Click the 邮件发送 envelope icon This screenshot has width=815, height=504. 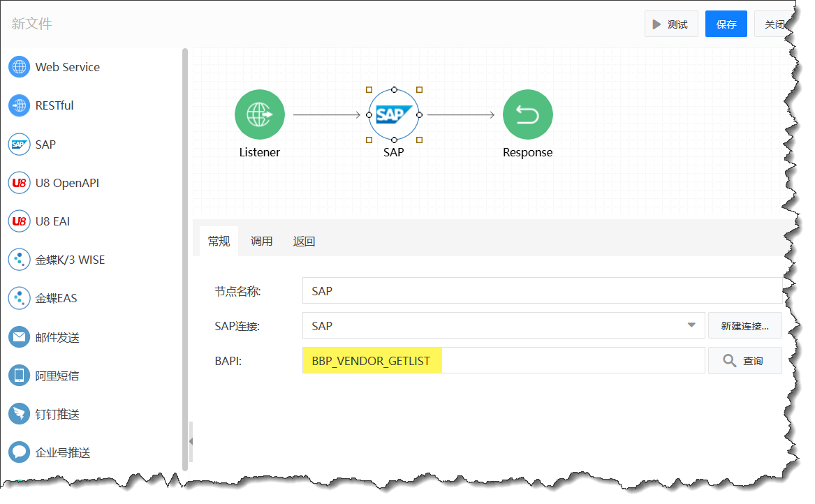coord(19,337)
